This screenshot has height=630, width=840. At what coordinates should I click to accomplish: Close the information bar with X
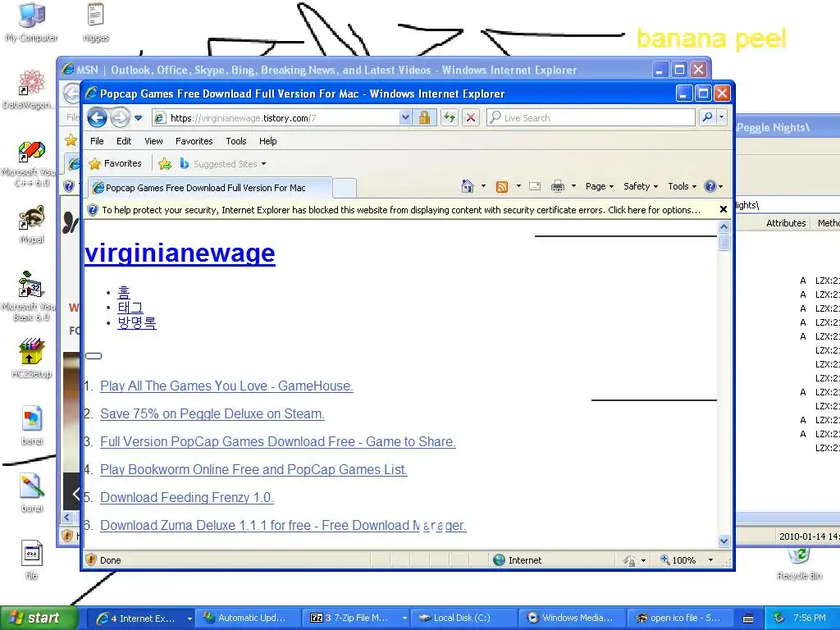tap(724, 209)
